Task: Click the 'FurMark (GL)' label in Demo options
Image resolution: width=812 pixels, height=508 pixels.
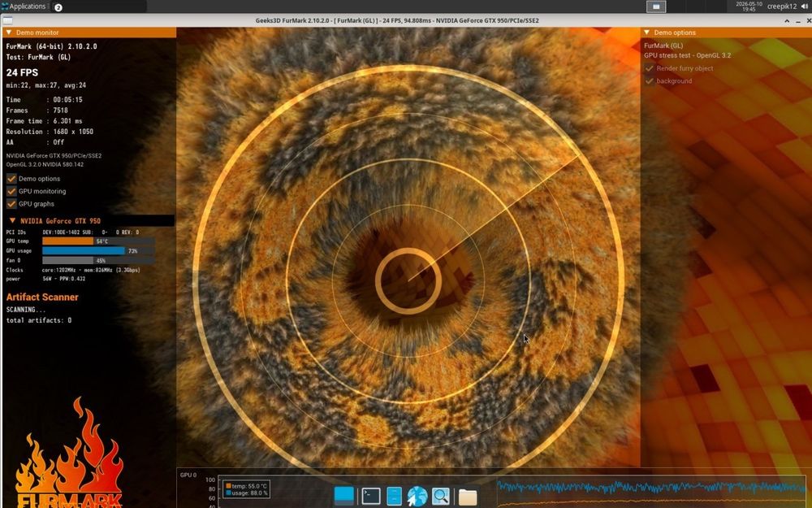Action: pyautogui.click(x=663, y=46)
